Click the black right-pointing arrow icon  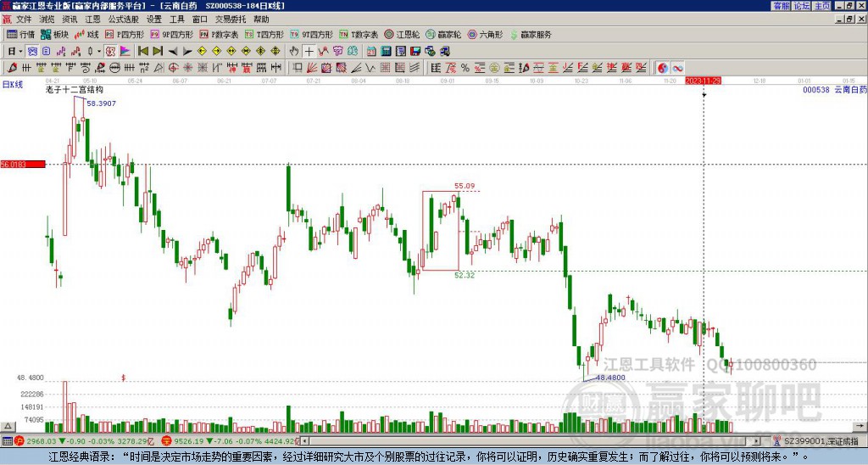point(187,51)
